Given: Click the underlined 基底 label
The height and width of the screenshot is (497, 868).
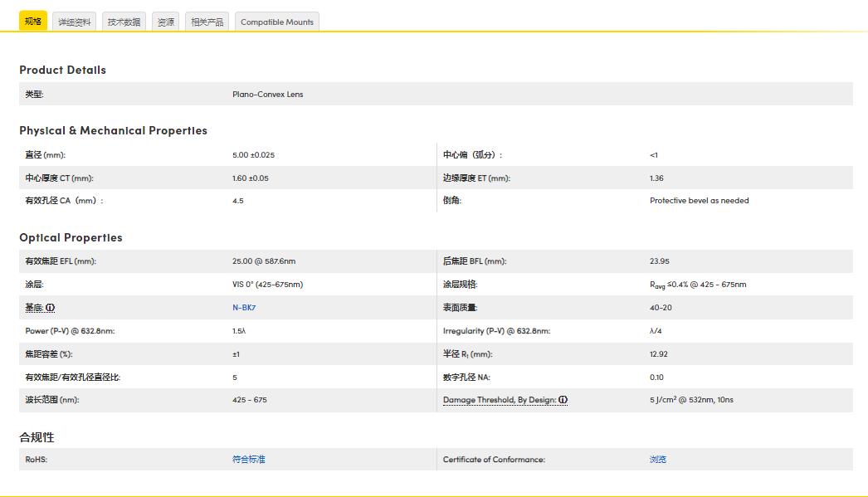Looking at the screenshot, I should (x=34, y=308).
